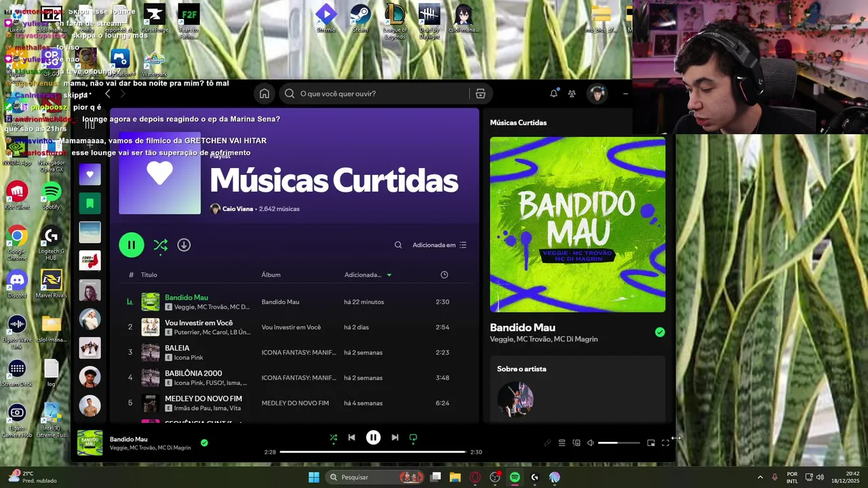Open the Browse icon inside search bar
The image size is (868, 488).
coord(480,94)
